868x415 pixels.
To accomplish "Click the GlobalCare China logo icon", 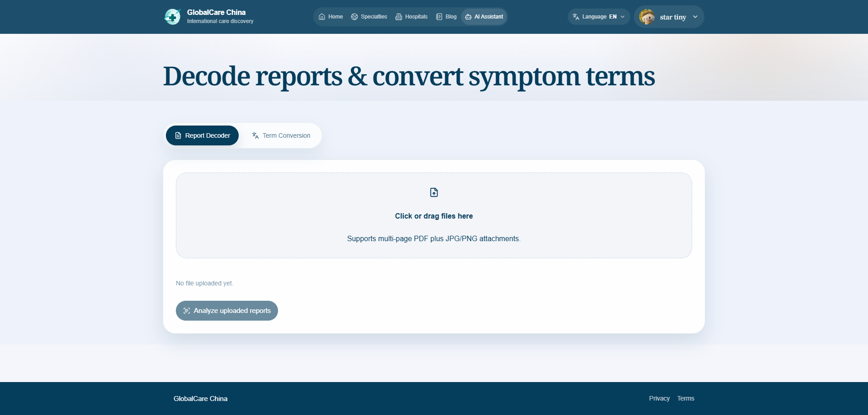I will (172, 17).
